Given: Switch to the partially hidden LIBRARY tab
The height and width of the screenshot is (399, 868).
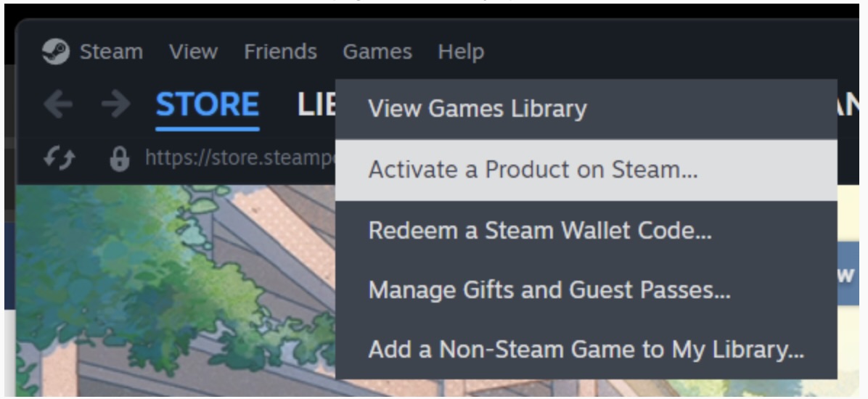Looking at the screenshot, I should coord(316,105).
